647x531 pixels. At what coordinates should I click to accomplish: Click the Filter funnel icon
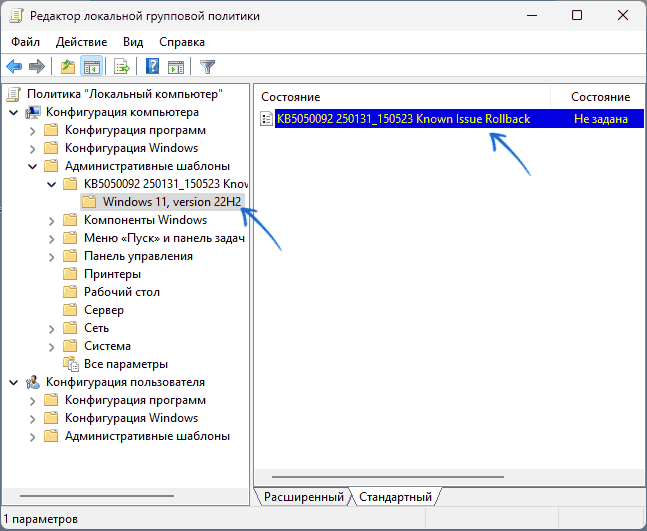click(207, 66)
